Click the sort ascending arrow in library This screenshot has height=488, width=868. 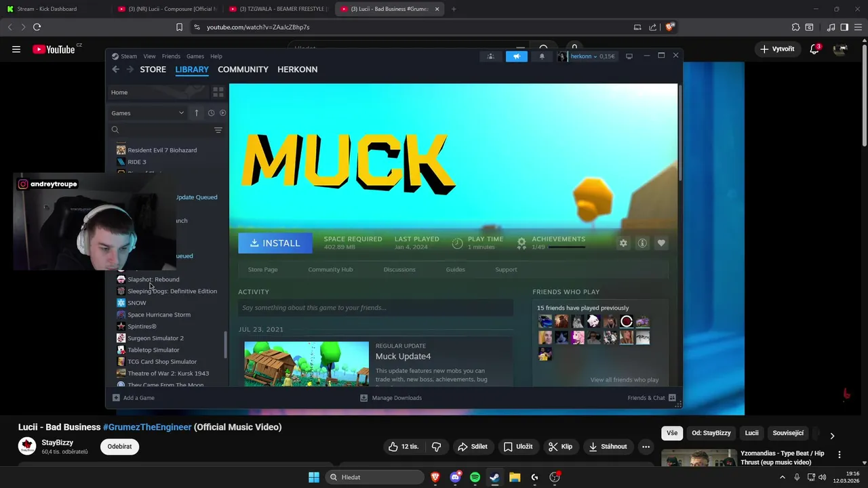point(197,113)
